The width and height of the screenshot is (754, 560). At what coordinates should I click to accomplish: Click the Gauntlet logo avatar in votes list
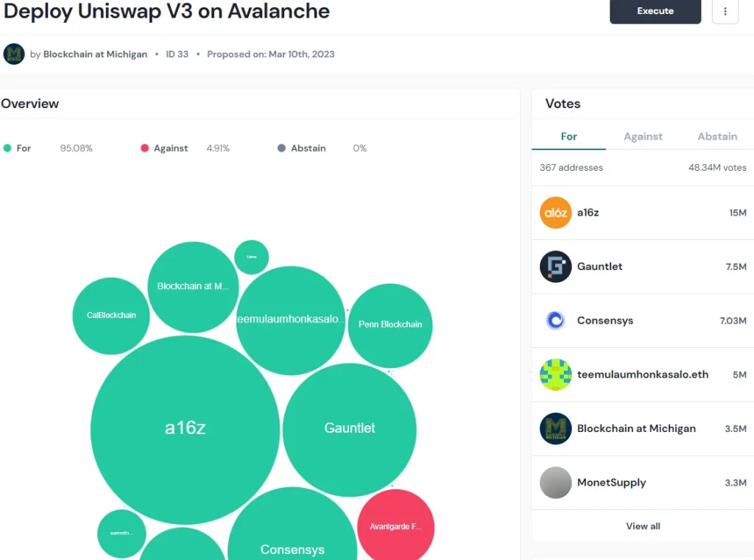click(x=555, y=266)
